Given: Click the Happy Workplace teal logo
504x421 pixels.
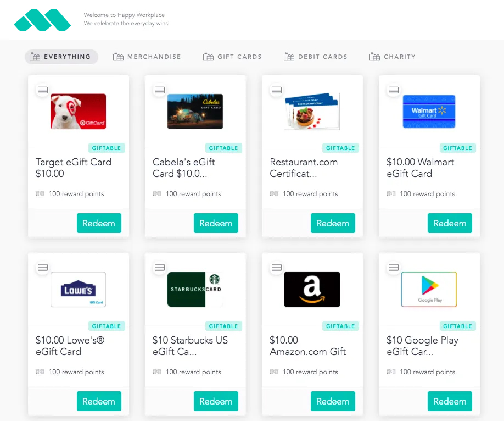Looking at the screenshot, I should [42, 20].
